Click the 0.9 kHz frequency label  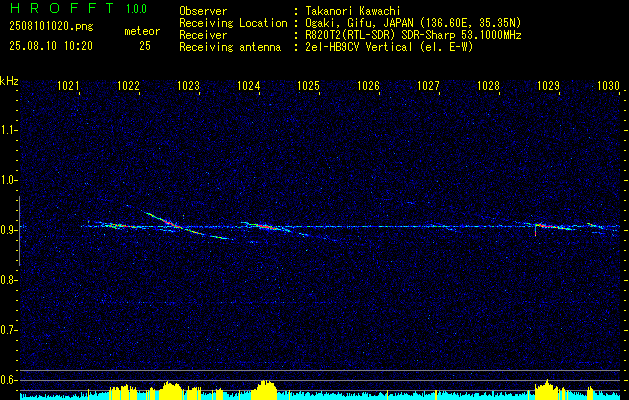pos(8,230)
